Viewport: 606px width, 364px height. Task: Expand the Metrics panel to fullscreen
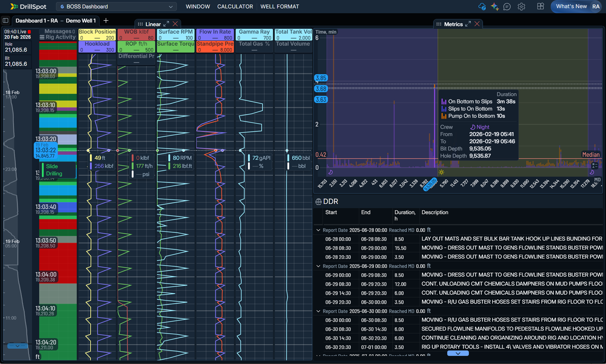coord(468,24)
